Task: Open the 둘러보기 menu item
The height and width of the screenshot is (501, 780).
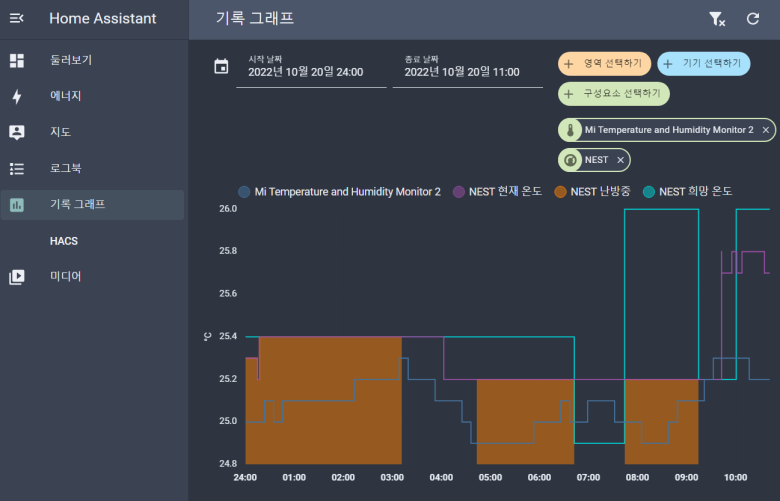Action: click(x=93, y=61)
